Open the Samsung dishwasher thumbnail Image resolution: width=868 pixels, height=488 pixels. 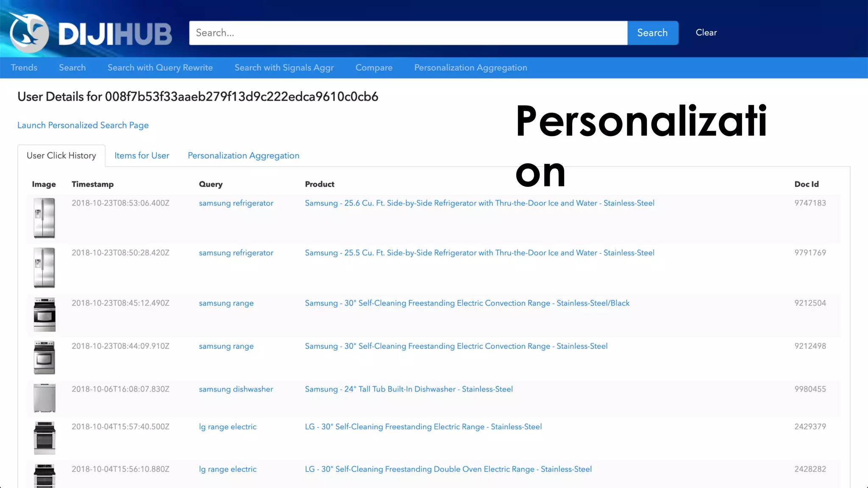click(45, 398)
